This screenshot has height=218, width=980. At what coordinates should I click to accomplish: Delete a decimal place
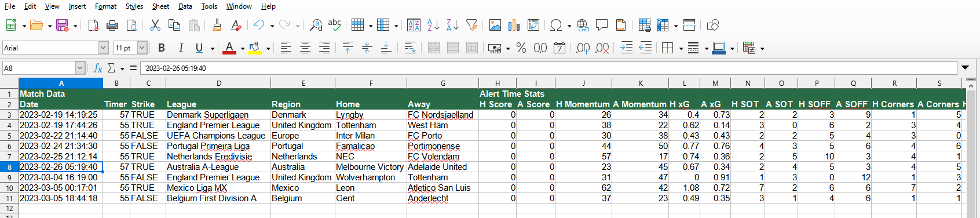[602, 48]
